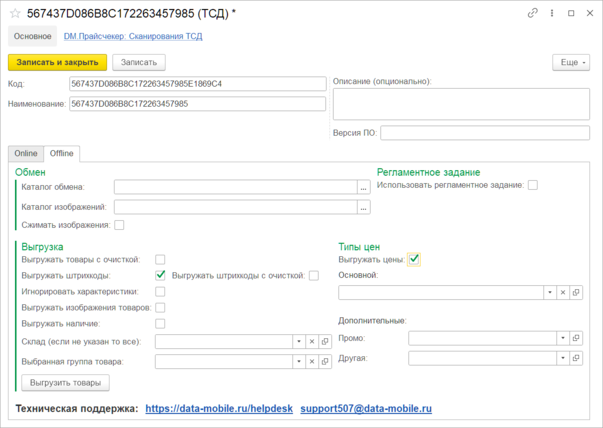Open the Промо price type record icon
Image resolution: width=603 pixels, height=428 pixels.
coord(576,338)
